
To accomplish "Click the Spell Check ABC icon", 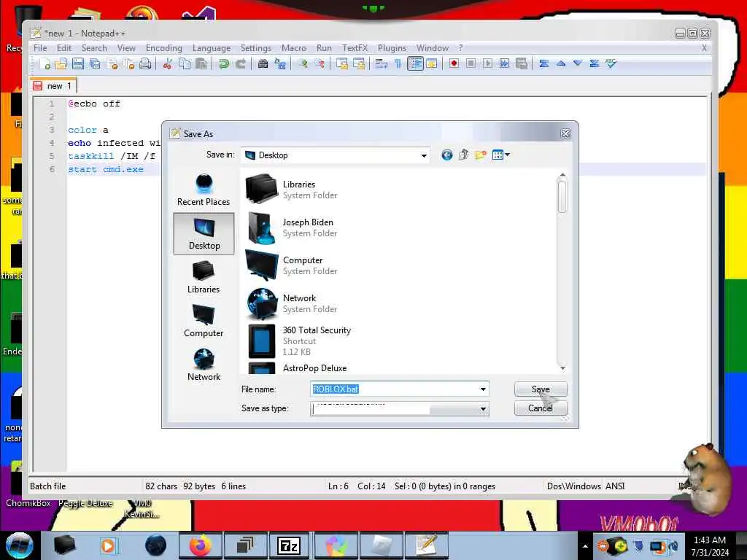I will [x=611, y=64].
